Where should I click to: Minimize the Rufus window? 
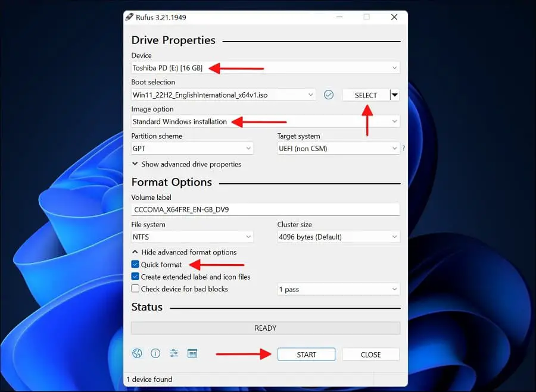[x=339, y=17]
